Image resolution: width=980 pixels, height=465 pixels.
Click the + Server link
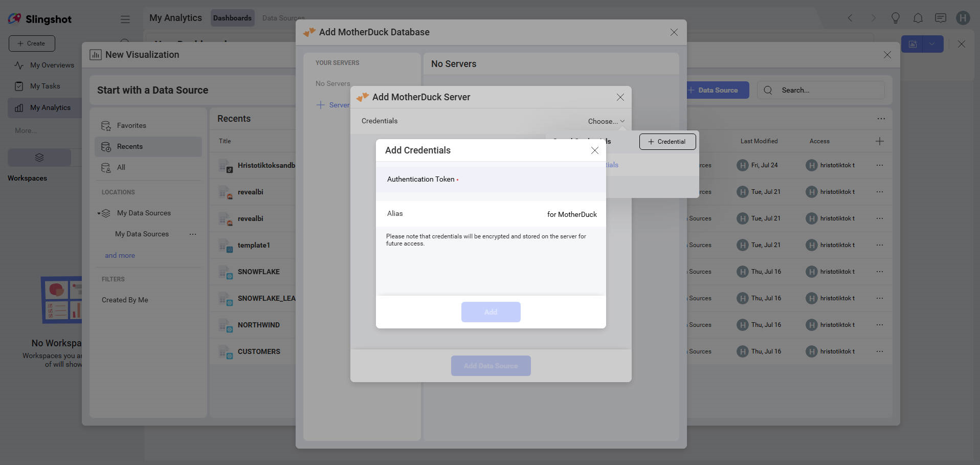pos(333,105)
